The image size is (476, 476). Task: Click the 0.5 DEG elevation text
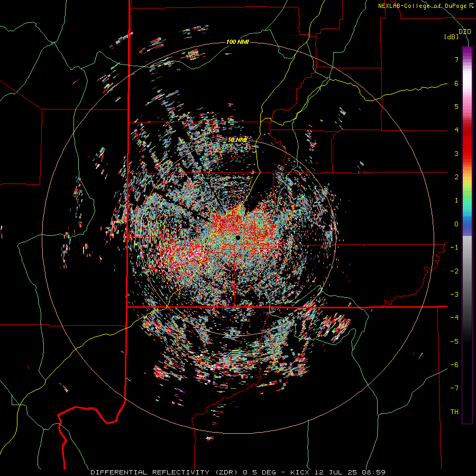pyautogui.click(x=260, y=472)
